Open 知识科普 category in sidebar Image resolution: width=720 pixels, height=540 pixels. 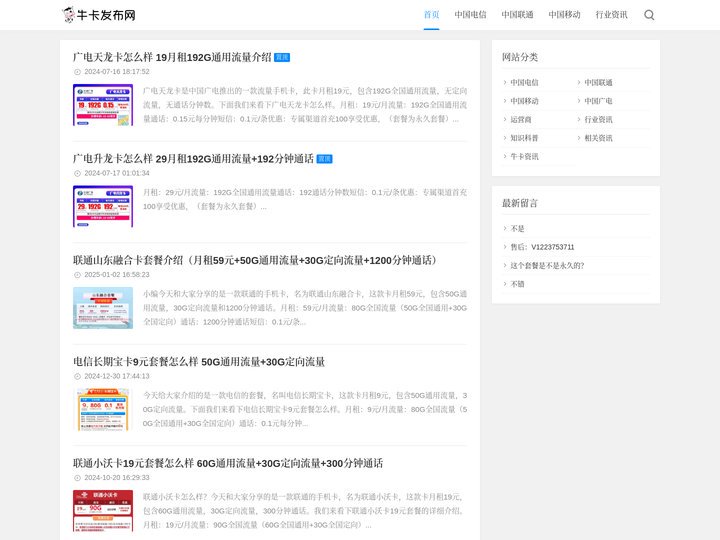pos(524,138)
